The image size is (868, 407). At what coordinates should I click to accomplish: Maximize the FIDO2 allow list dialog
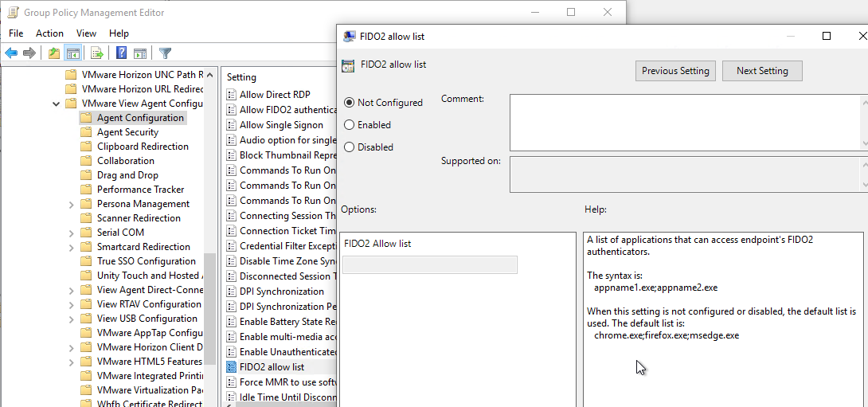827,36
